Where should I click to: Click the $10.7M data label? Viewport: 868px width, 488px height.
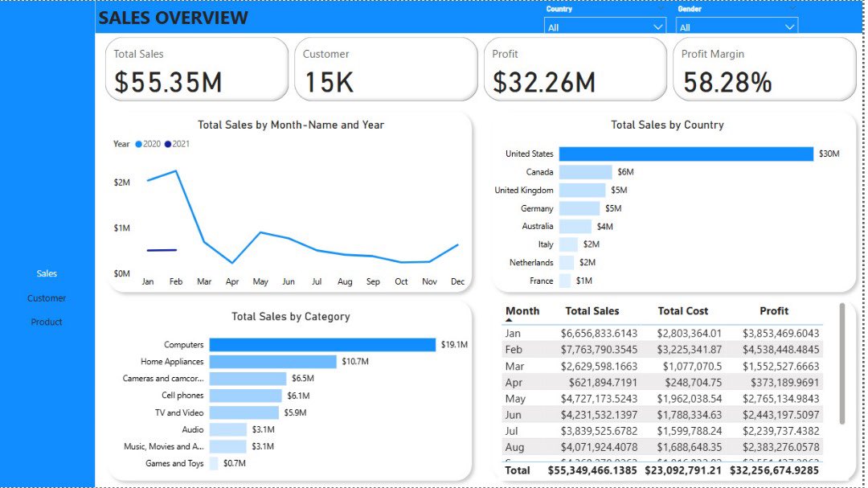tap(355, 361)
